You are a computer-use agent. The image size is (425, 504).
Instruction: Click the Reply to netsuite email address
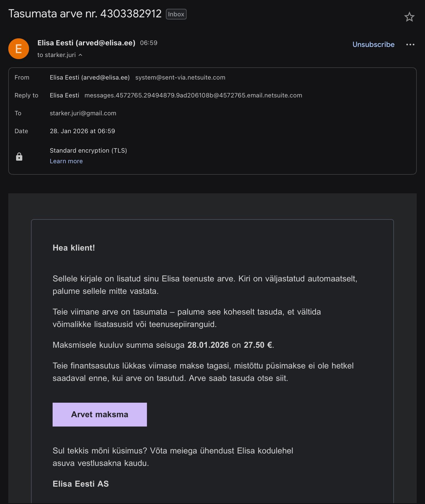193,95
